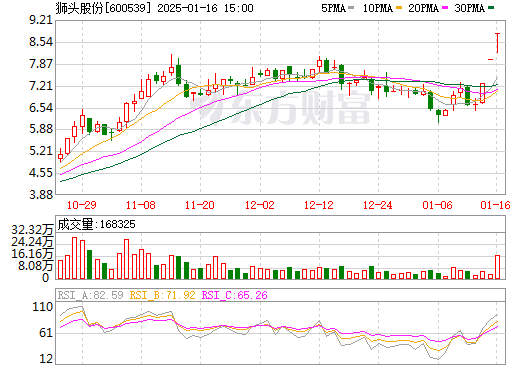Click the RSI axis label 12
The height and width of the screenshot is (365, 520).
pos(46,359)
